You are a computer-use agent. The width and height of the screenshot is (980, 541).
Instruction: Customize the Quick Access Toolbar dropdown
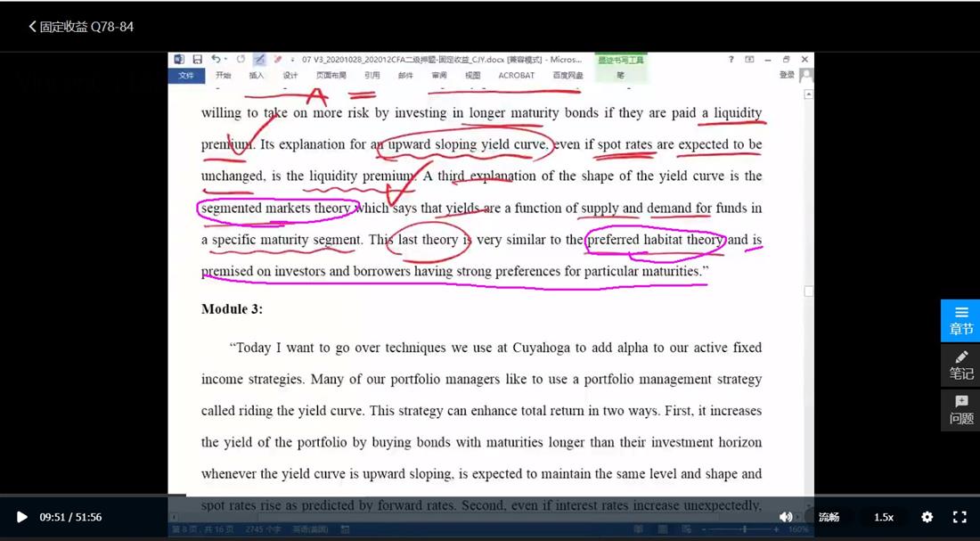292,60
